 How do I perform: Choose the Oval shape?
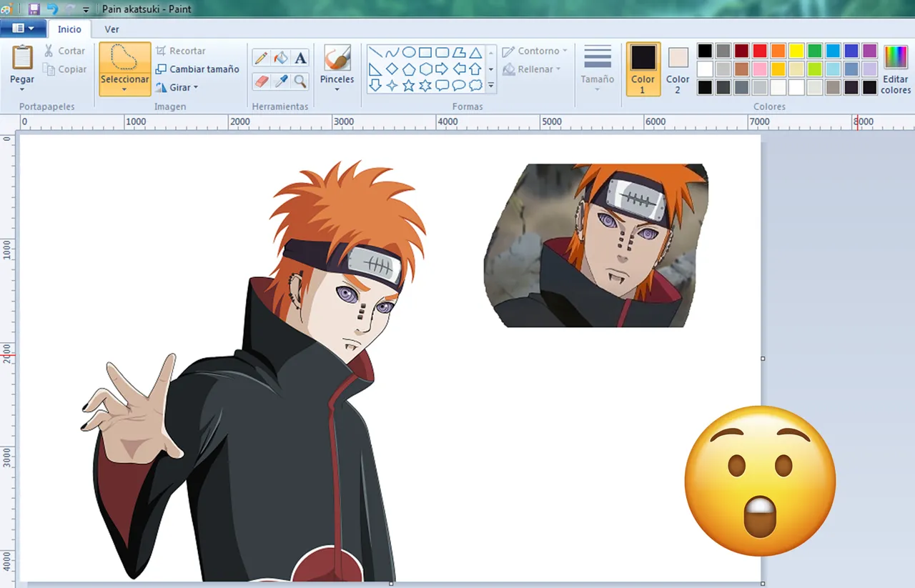[x=409, y=53]
